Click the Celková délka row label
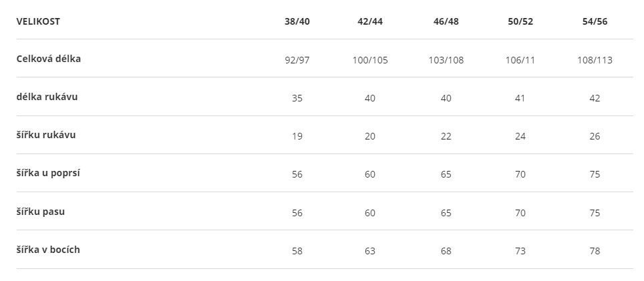 (x=49, y=59)
